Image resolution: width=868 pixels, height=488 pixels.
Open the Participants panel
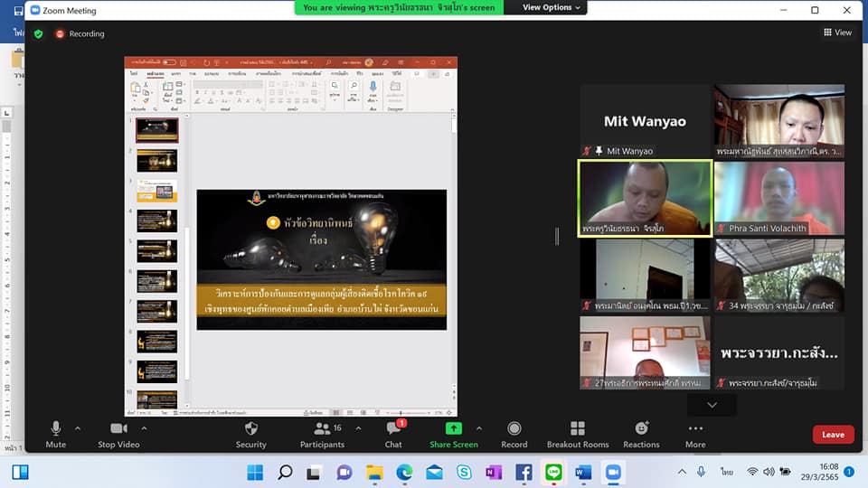pyautogui.click(x=322, y=435)
